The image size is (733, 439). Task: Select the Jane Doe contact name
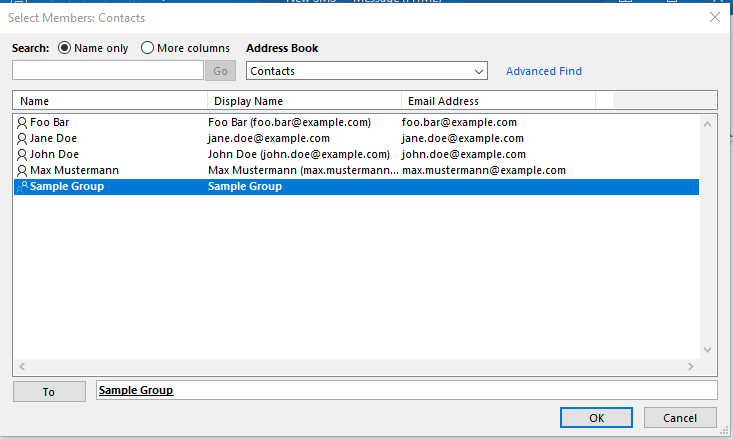tap(53, 138)
